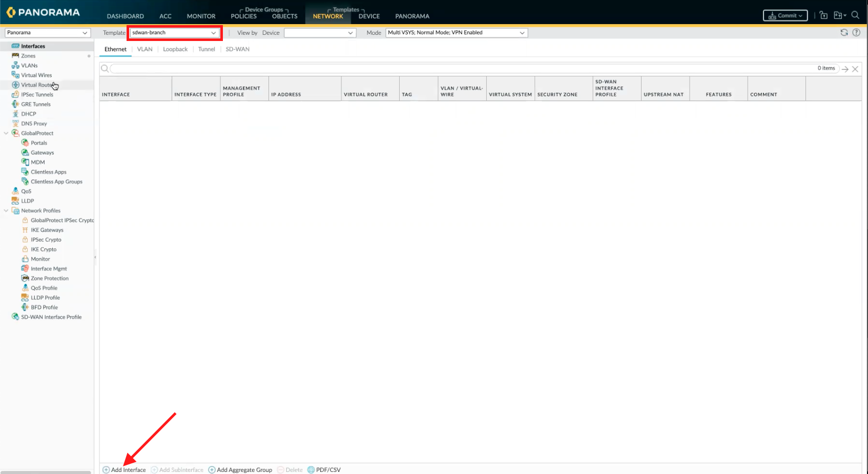This screenshot has height=474, width=868.
Task: Open Zones via its sidebar icon
Action: [x=15, y=56]
